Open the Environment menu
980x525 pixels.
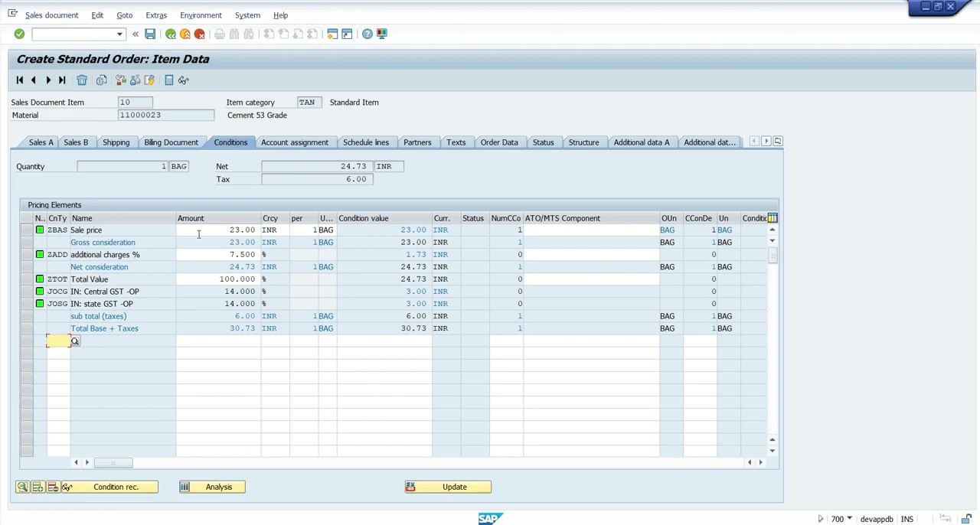(x=201, y=15)
